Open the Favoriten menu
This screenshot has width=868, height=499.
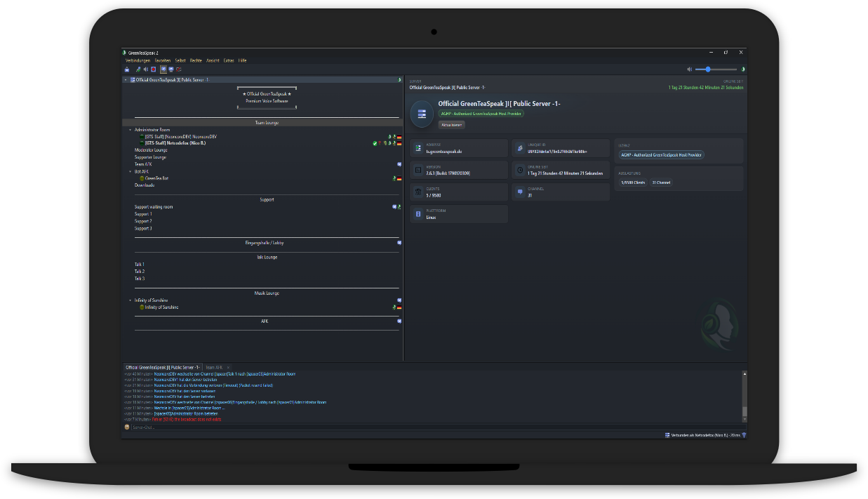[x=163, y=61]
